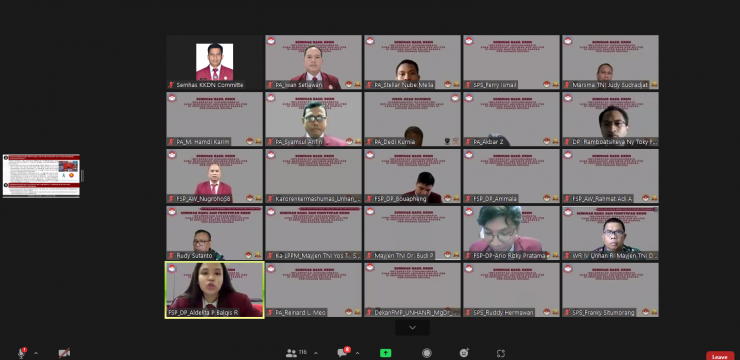Click muted mic icon on Semhas KKDN Committee tile
The image size is (740, 360).
click(171, 85)
